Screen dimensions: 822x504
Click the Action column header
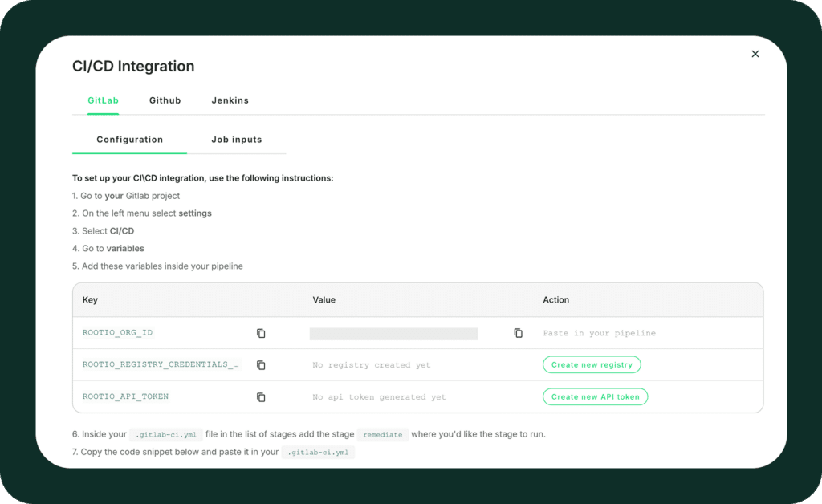point(555,299)
